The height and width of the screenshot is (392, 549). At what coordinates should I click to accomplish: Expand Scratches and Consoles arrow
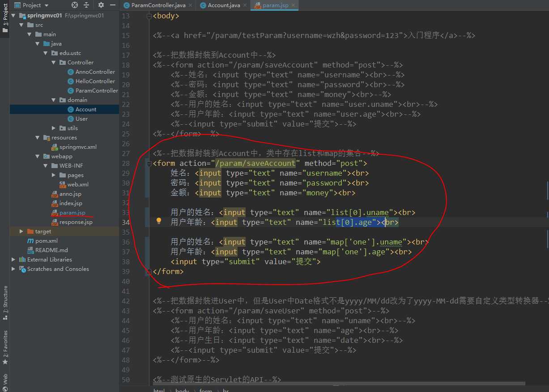click(x=13, y=269)
